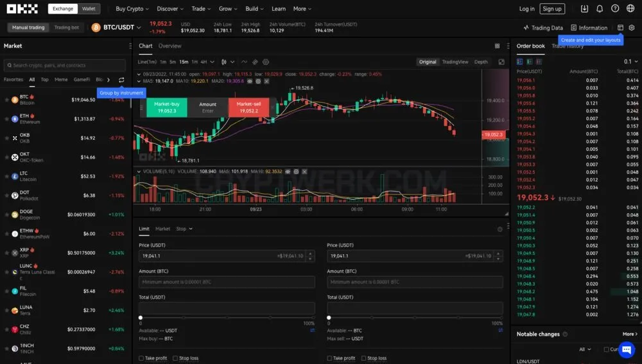Open trading settings gear icon
The image size is (642, 364).
point(632,28)
